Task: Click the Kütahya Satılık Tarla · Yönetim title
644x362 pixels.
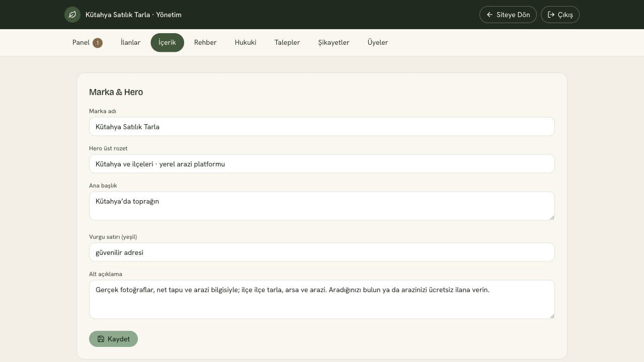Action: (133, 15)
